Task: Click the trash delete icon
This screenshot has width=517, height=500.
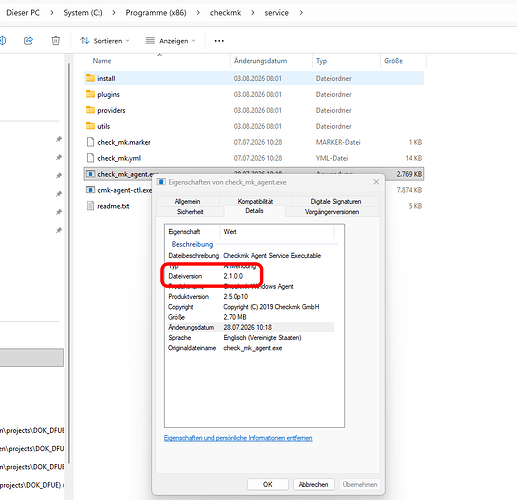Action: pos(56,41)
